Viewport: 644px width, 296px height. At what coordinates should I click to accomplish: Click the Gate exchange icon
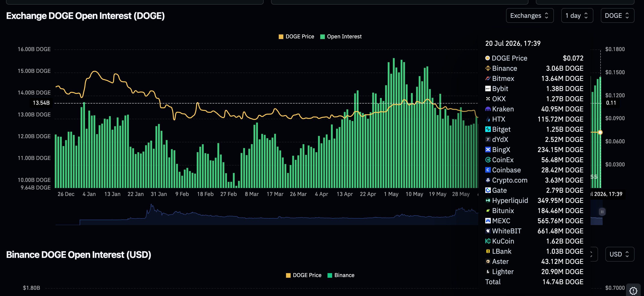(x=488, y=190)
